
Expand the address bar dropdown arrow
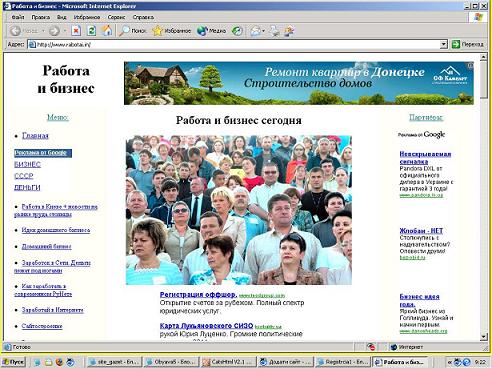coord(443,44)
